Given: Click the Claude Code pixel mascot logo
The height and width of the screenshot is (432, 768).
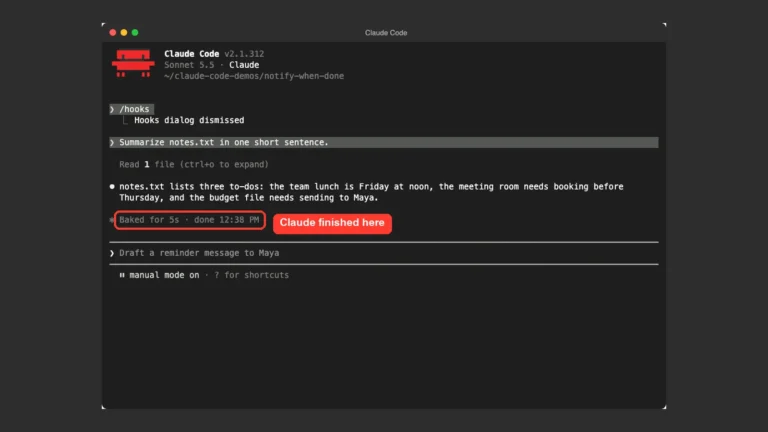Looking at the screenshot, I should coord(133,63).
